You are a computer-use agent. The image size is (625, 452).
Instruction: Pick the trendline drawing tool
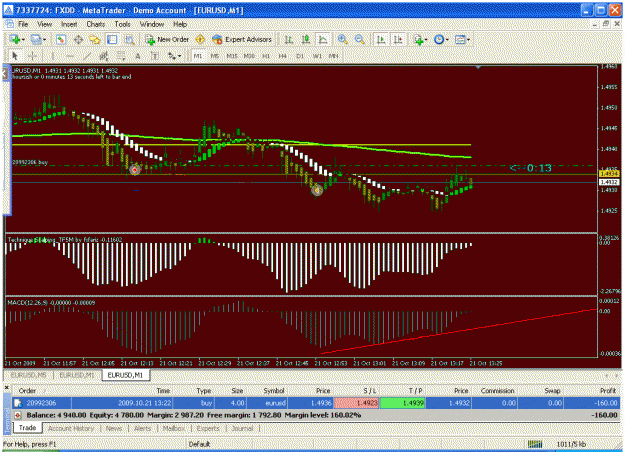point(87,56)
